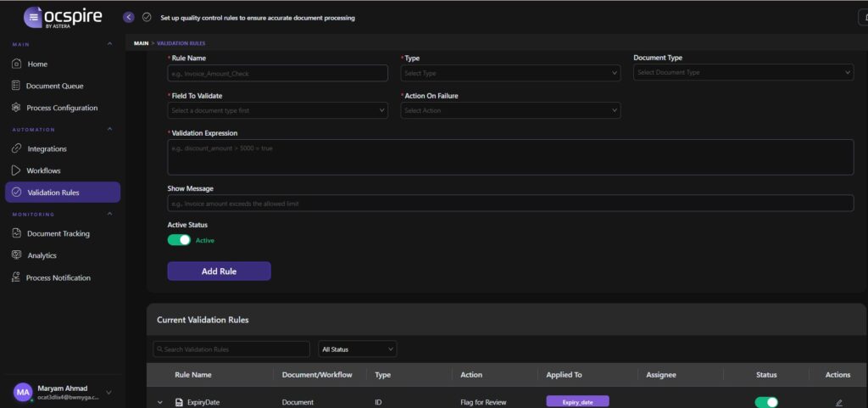Toggle ExpiryDate rule status switch

[766, 402]
